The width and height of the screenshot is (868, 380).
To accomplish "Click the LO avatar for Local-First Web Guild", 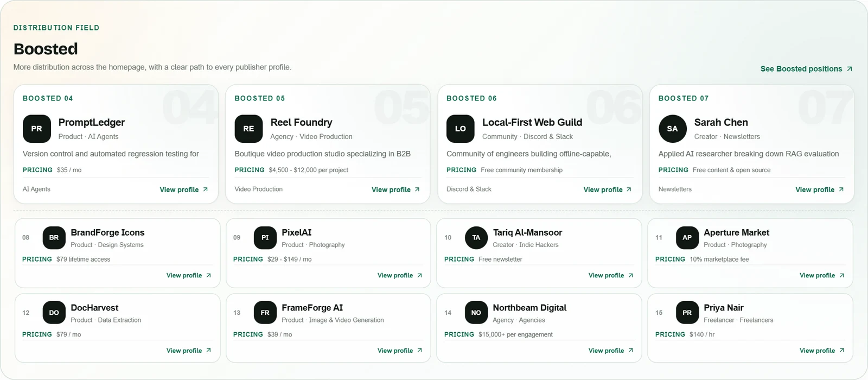I will [461, 129].
